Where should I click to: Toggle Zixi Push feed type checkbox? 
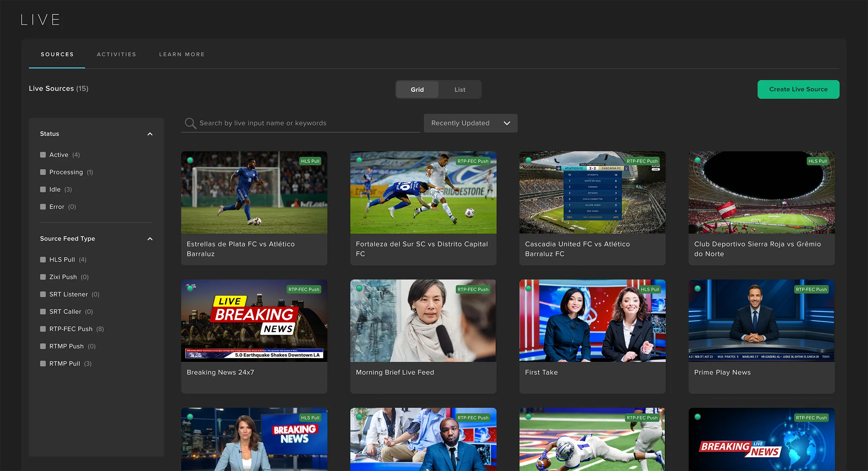43,277
